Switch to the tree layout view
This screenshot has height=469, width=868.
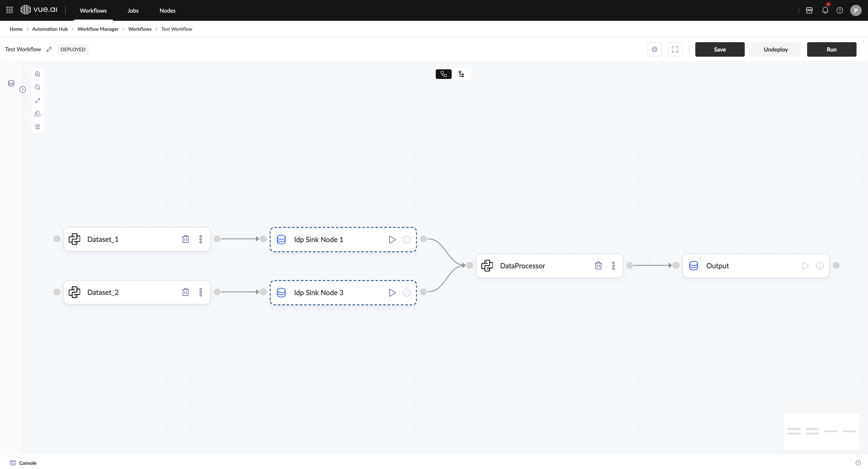(x=461, y=74)
